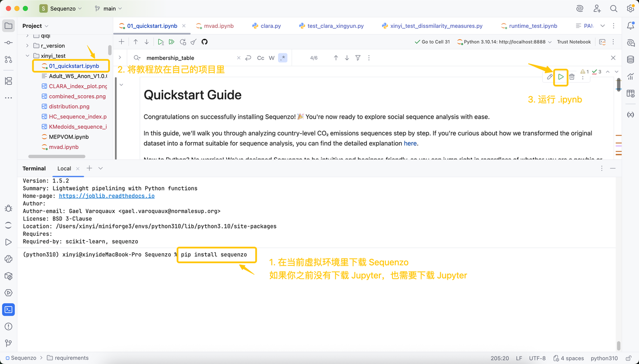This screenshot has height=364, width=639.
Task: Toggle Match Case in the search bar
Action: [x=261, y=58]
